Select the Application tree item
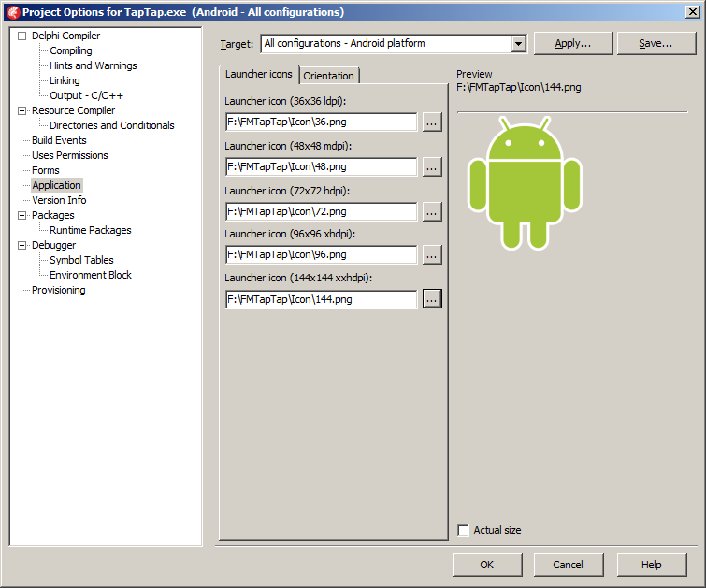 (57, 185)
